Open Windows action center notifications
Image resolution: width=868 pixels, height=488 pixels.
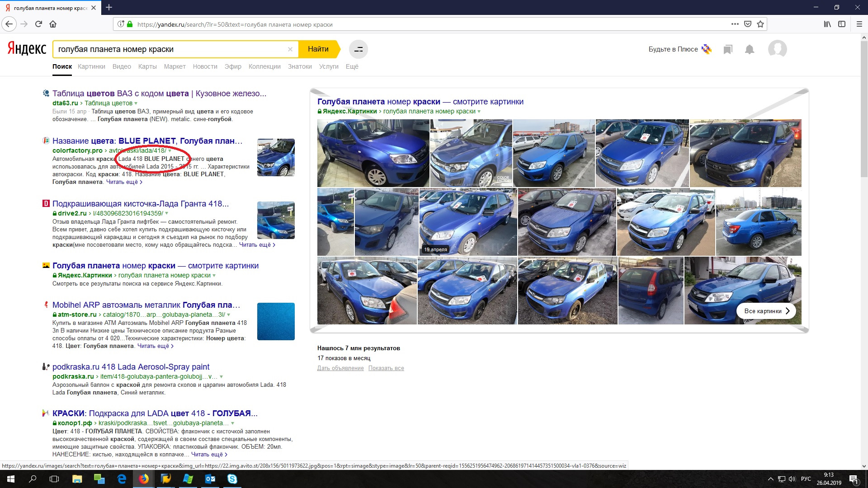854,479
